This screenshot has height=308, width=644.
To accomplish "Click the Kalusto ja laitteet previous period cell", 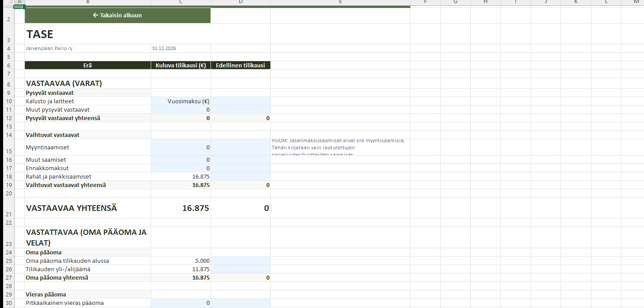I will (x=240, y=101).
